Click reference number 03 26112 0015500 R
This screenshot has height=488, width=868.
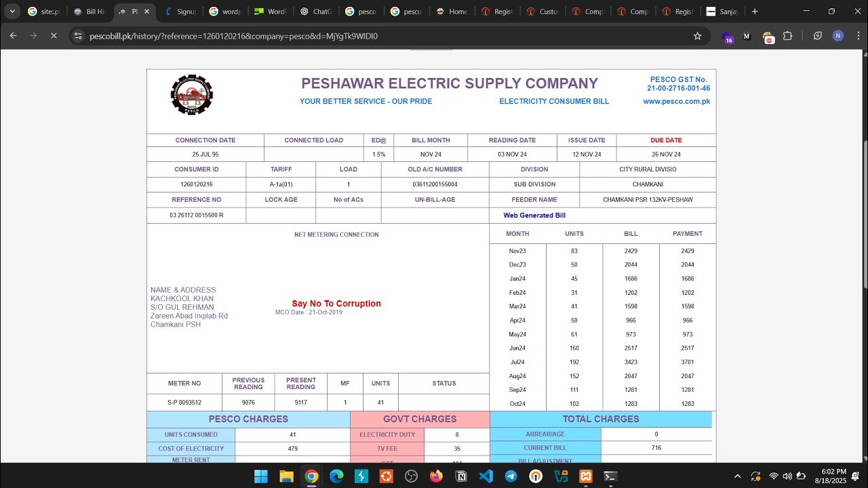tap(197, 216)
